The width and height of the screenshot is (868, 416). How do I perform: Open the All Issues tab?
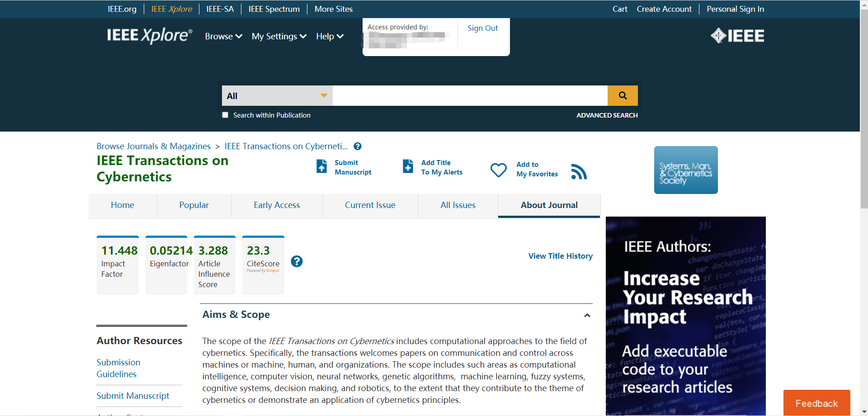pos(458,205)
